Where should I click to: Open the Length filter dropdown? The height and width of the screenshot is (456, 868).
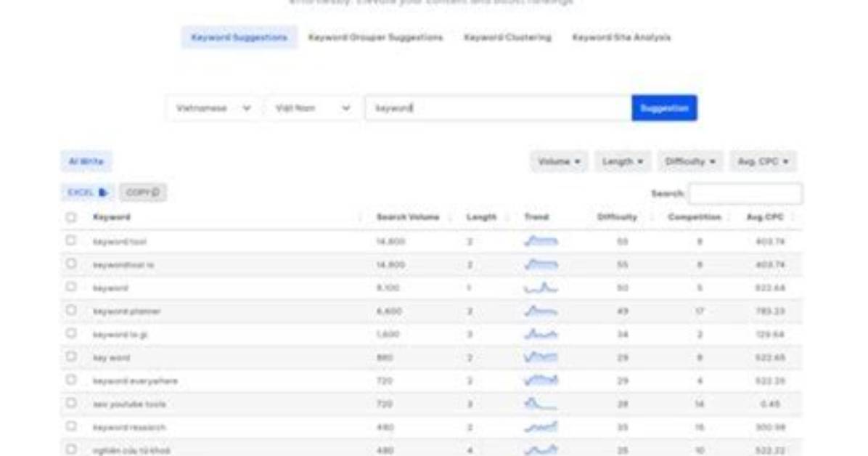[623, 161]
